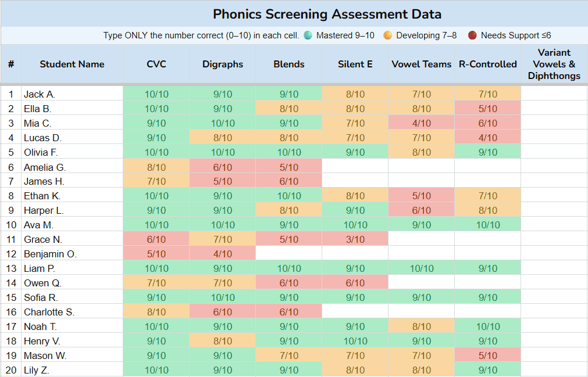The height and width of the screenshot is (377, 588).
Task: Select the Vowel Teams column header
Action: 422,64
